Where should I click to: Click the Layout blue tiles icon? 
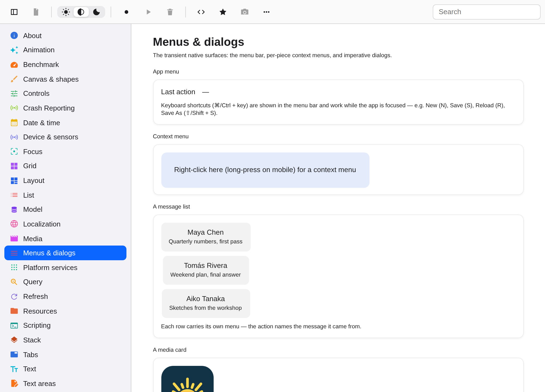(14, 181)
